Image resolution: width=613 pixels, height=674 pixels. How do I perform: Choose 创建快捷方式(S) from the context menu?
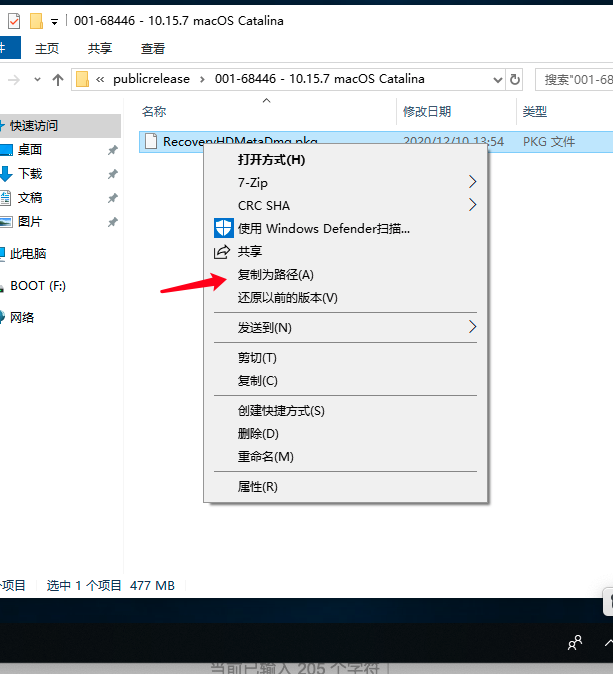(345, 411)
